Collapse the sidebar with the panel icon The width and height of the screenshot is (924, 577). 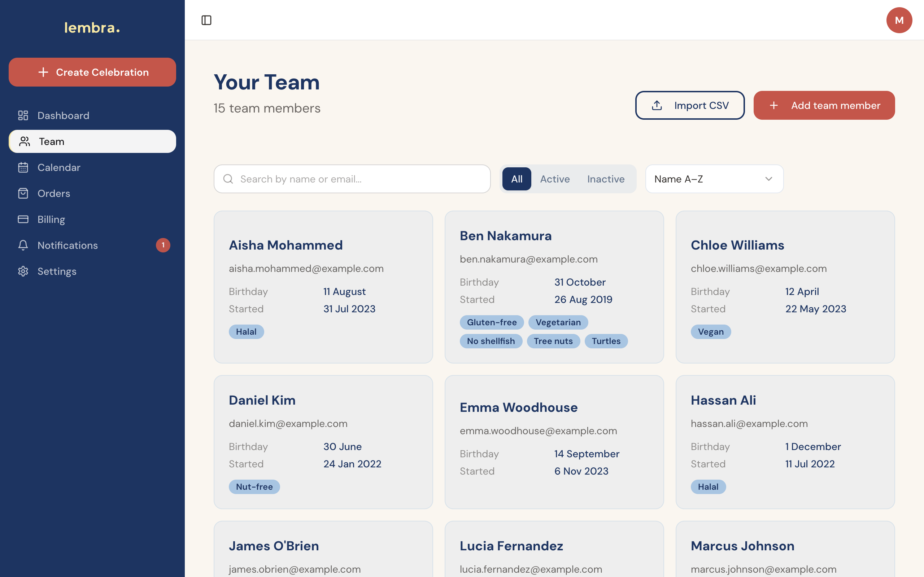coord(206,20)
